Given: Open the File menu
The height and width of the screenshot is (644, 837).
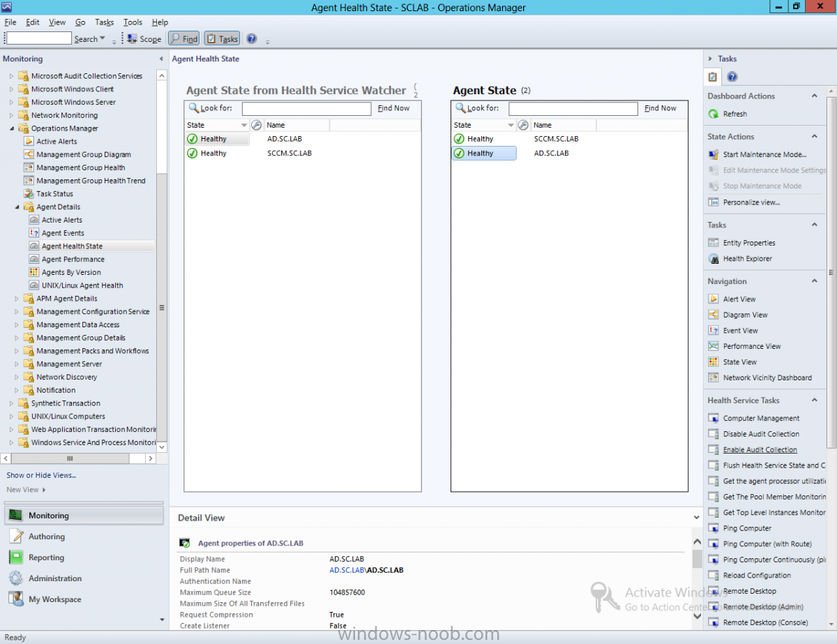Looking at the screenshot, I should point(10,22).
